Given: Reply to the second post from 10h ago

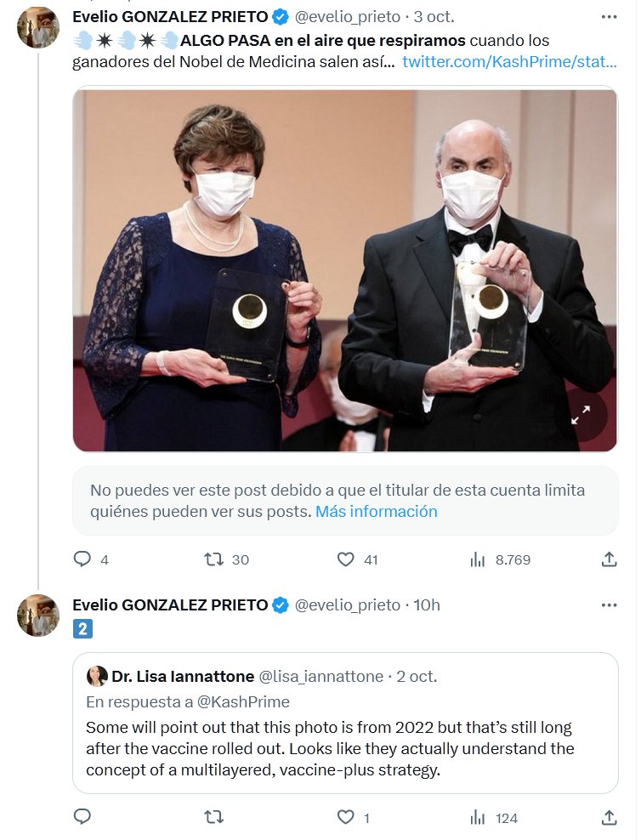Looking at the screenshot, I should click(x=82, y=817).
